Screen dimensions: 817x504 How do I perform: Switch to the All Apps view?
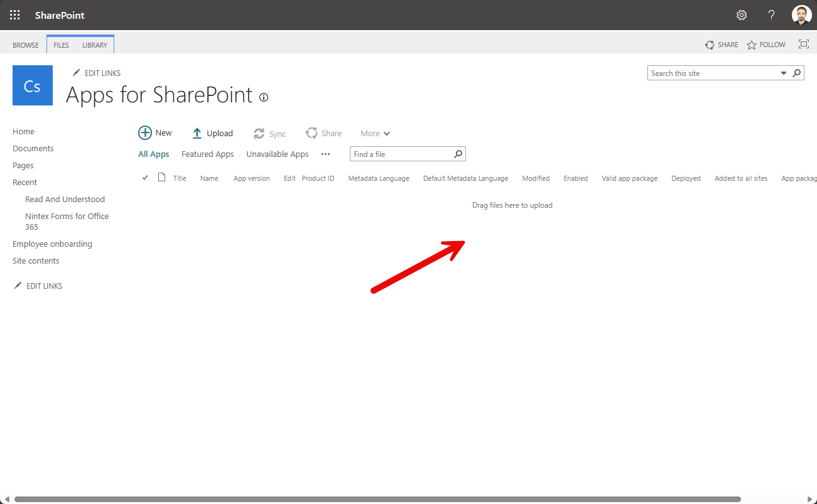(154, 154)
